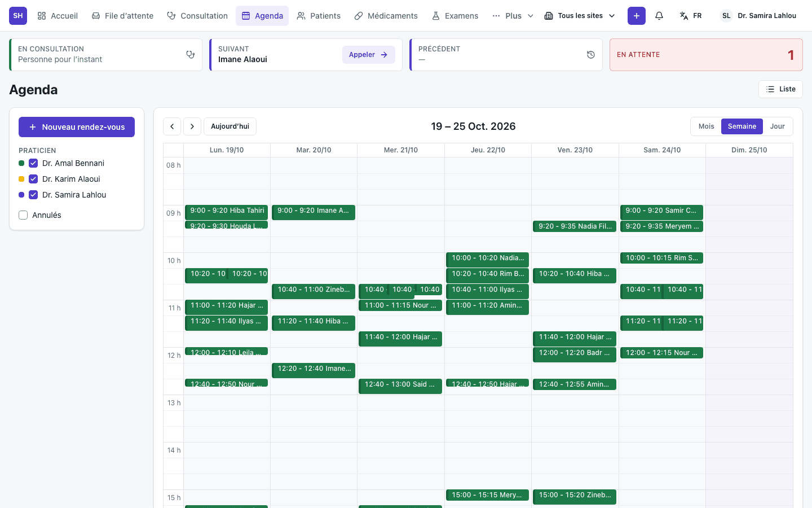Click Appeler to call next patient
Screen dimensions: 812x508
(x=369, y=55)
